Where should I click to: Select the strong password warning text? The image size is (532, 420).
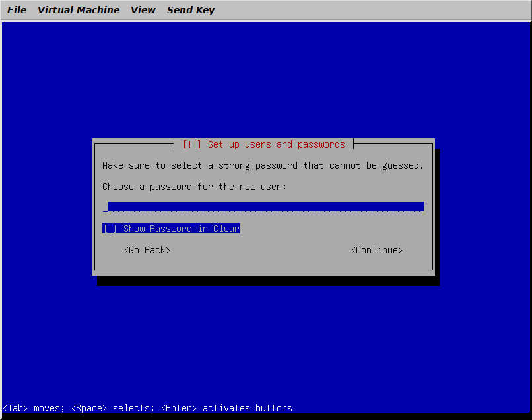click(263, 165)
